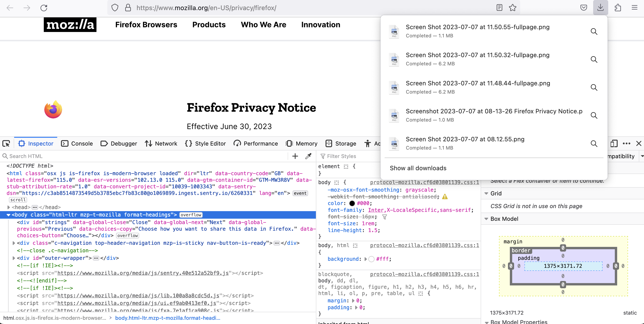Open the Network tab
This screenshot has width=644, height=324.
[161, 144]
